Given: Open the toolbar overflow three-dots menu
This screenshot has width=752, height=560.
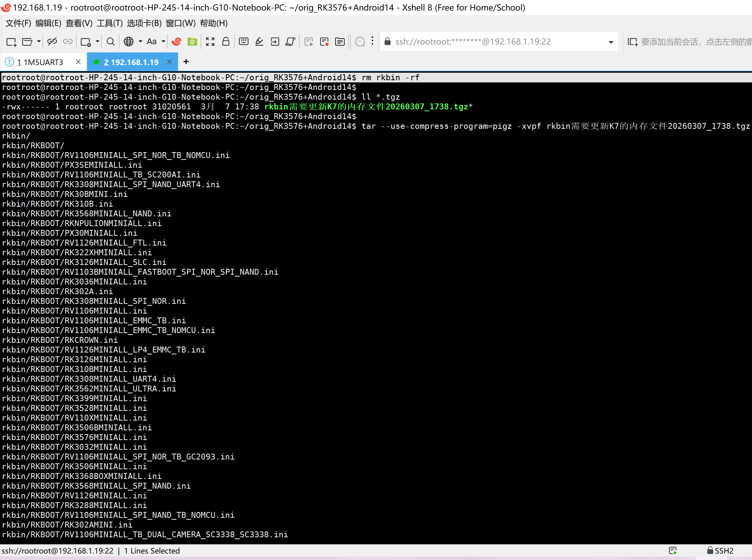Looking at the screenshot, I should [x=372, y=41].
